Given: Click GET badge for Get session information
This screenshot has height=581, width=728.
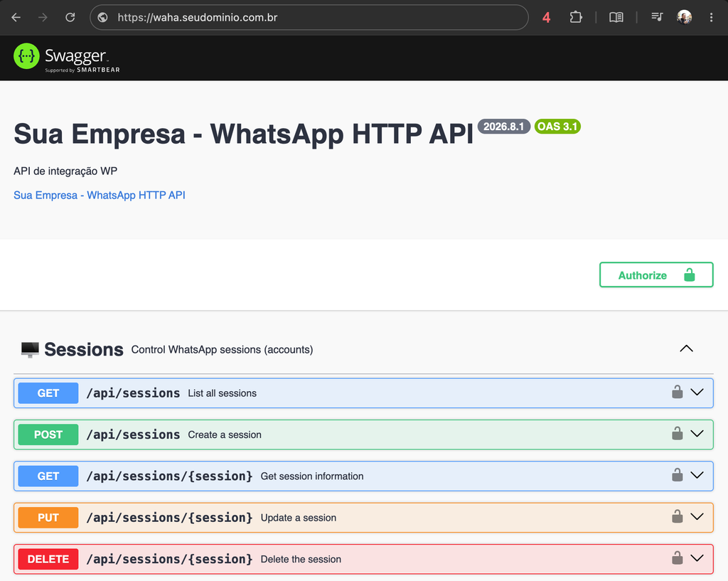Looking at the screenshot, I should (48, 476).
